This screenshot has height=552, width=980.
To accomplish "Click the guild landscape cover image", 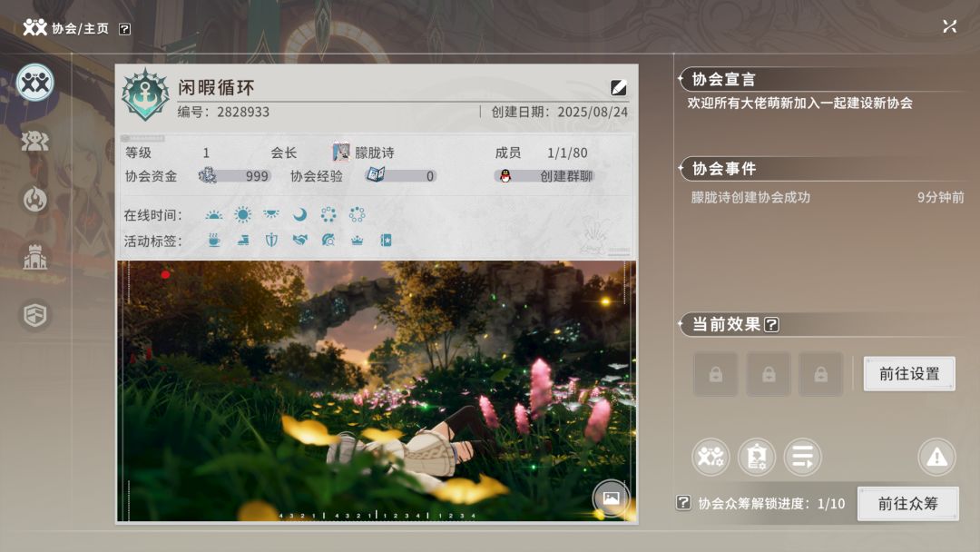I will coord(377,390).
